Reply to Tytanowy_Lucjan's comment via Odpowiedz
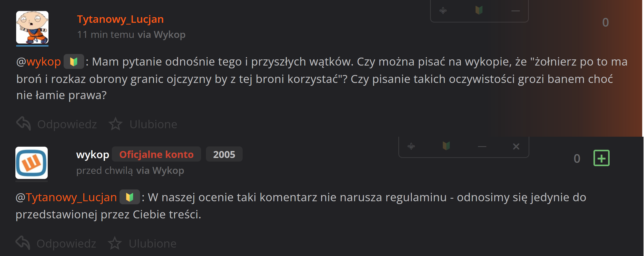This screenshot has height=256, width=644. (57, 124)
